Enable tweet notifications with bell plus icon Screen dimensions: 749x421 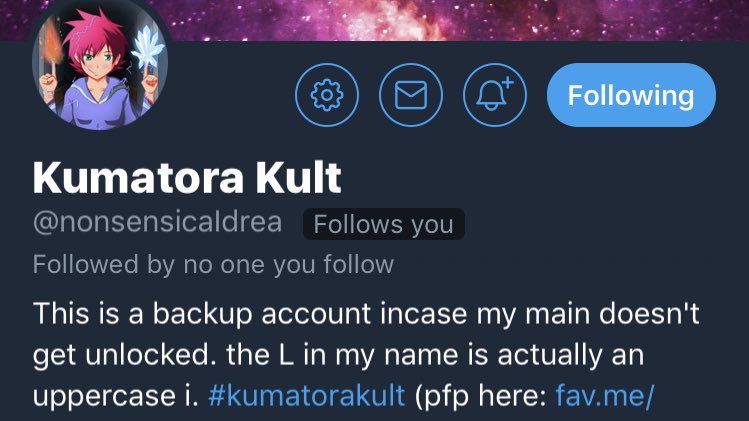495,95
